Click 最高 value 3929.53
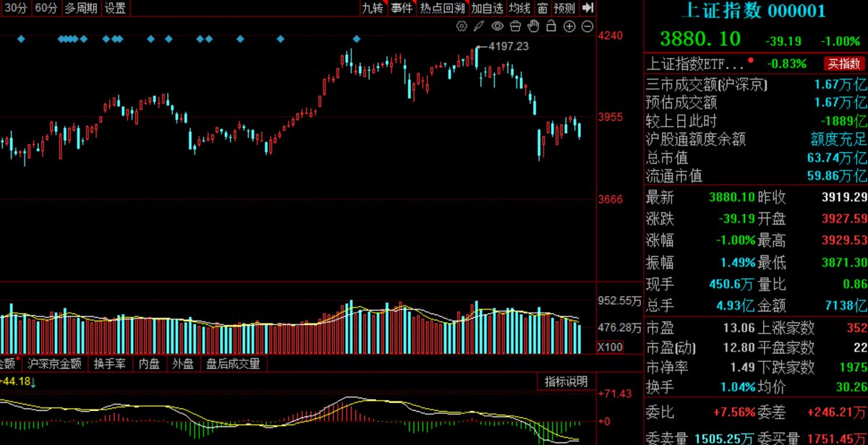This screenshot has height=445, width=868. click(844, 240)
